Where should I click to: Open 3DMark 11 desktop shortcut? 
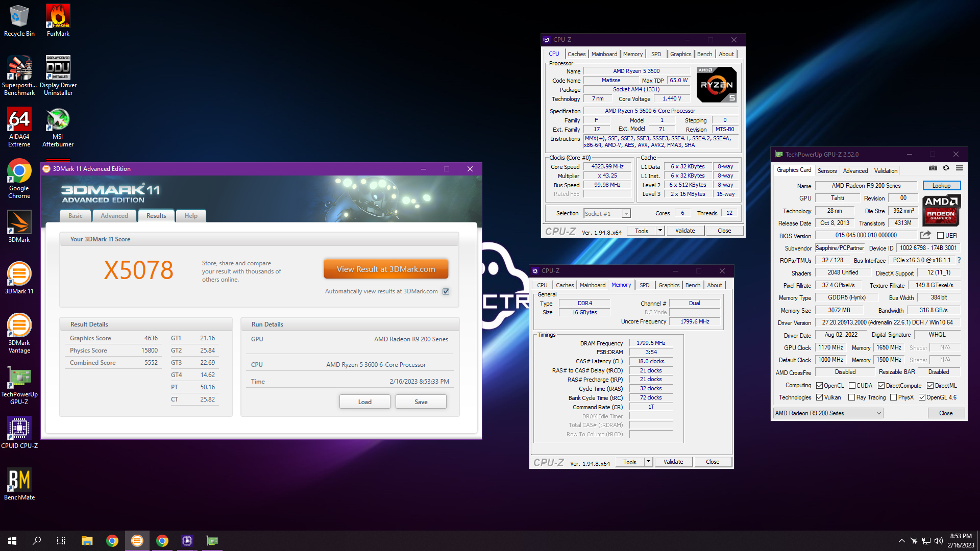[x=19, y=278]
